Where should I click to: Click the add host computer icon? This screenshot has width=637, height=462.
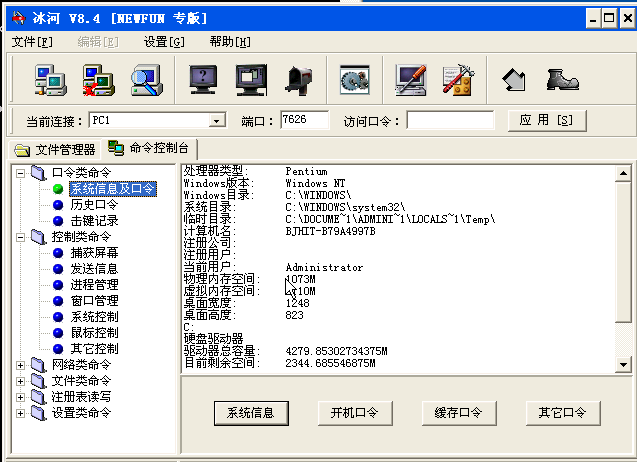click(50, 80)
